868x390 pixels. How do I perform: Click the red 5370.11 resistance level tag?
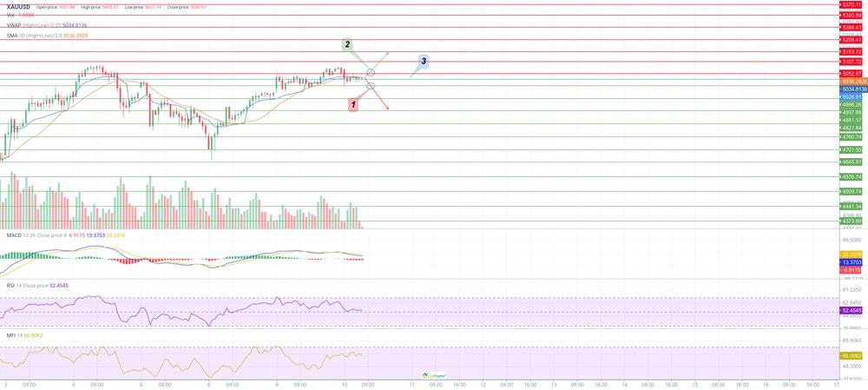click(852, 4)
